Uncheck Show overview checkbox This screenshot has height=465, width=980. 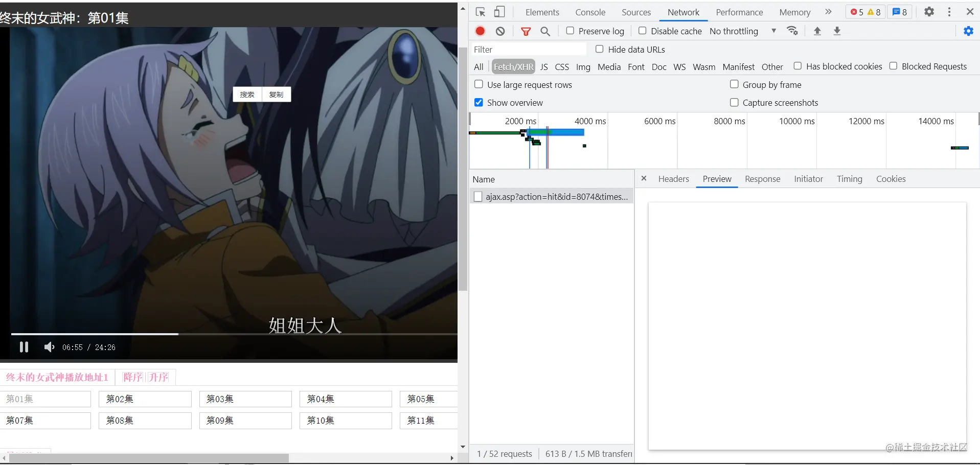[478, 102]
